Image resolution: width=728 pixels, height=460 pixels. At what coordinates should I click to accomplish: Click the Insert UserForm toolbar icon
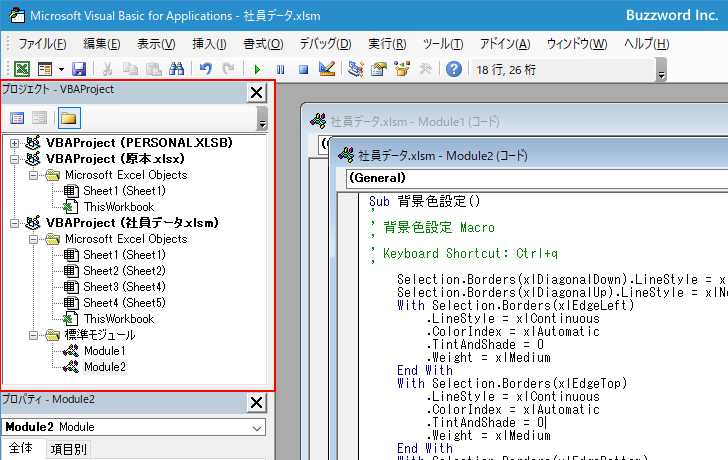click(45, 69)
